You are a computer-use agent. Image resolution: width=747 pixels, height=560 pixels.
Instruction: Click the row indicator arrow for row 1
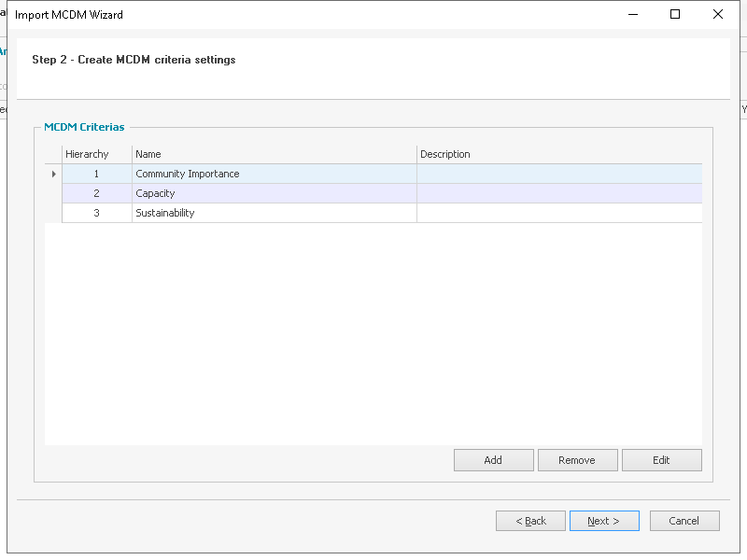[53, 174]
